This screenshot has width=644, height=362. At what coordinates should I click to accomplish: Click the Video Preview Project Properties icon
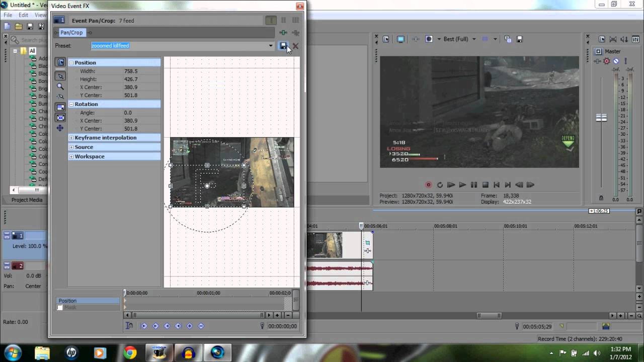[x=386, y=39]
